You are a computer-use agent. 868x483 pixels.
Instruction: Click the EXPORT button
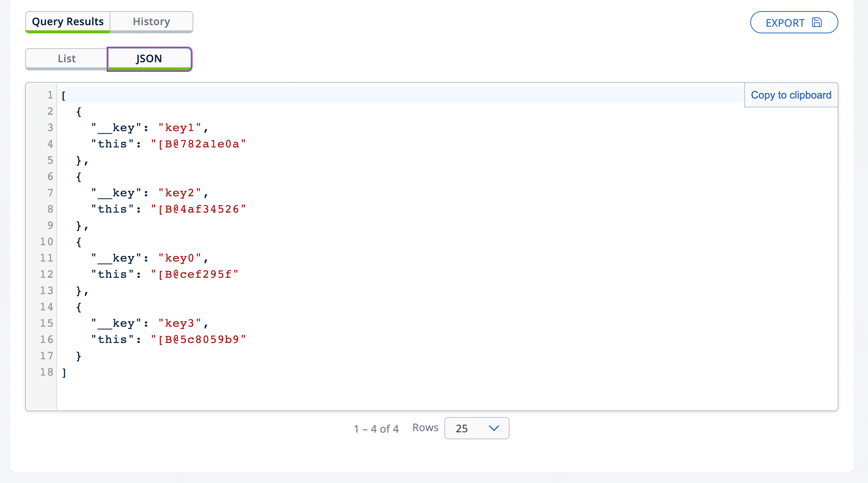tap(795, 22)
